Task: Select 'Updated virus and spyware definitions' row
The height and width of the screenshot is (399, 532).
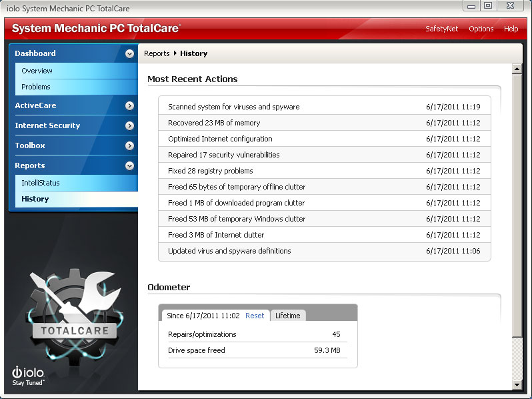Action: [x=325, y=251]
